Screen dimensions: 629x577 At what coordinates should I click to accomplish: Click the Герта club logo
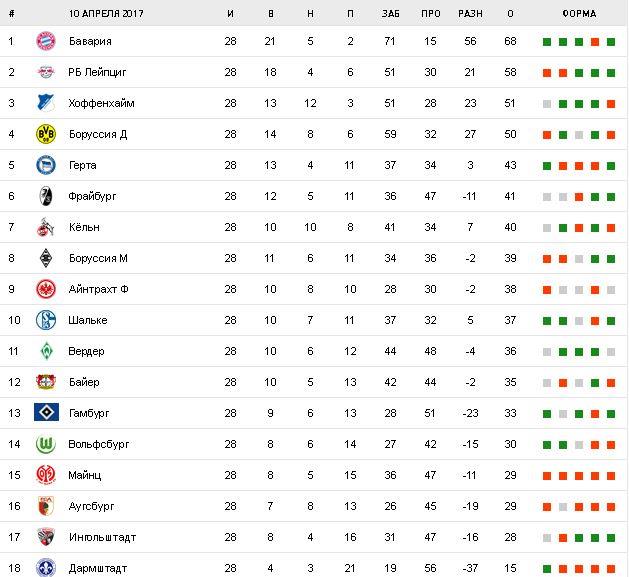[45, 165]
